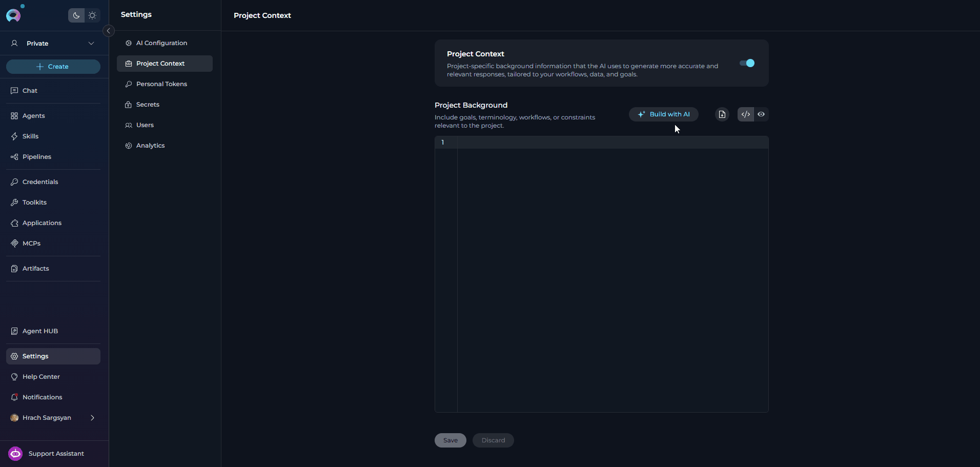
Task: Click the Discard button
Action: 493,440
